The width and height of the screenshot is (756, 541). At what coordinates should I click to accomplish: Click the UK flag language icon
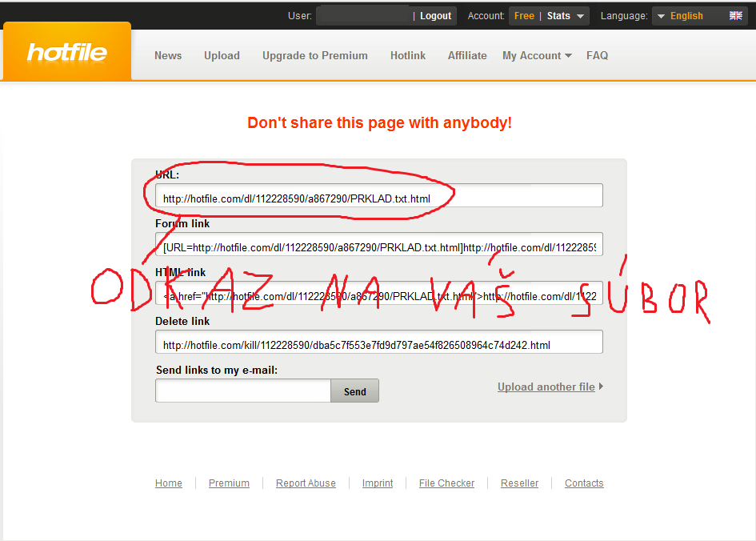(735, 16)
